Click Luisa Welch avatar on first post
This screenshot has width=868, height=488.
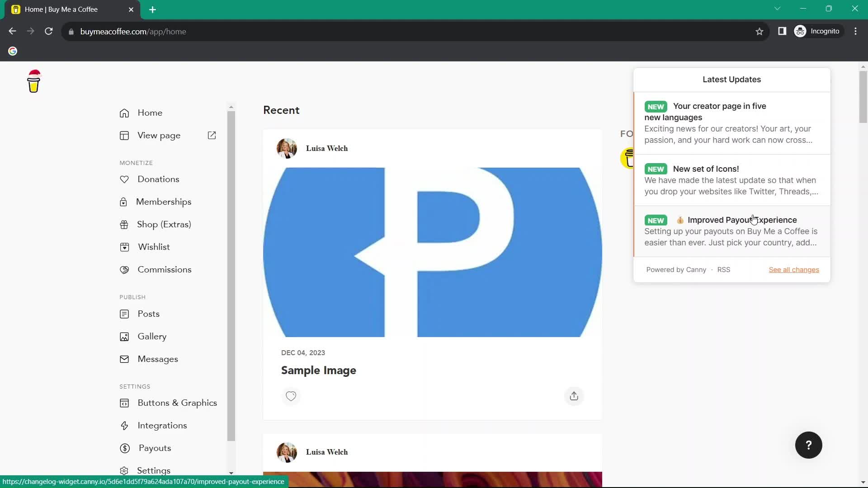287,149
